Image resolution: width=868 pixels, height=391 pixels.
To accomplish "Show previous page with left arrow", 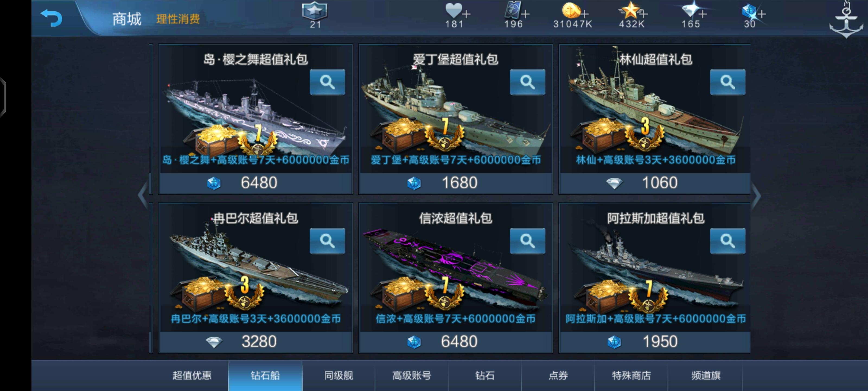I will (143, 195).
